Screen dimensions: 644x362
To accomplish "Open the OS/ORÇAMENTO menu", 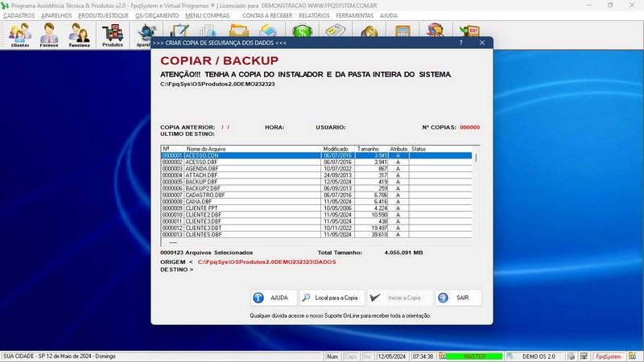I will [157, 15].
